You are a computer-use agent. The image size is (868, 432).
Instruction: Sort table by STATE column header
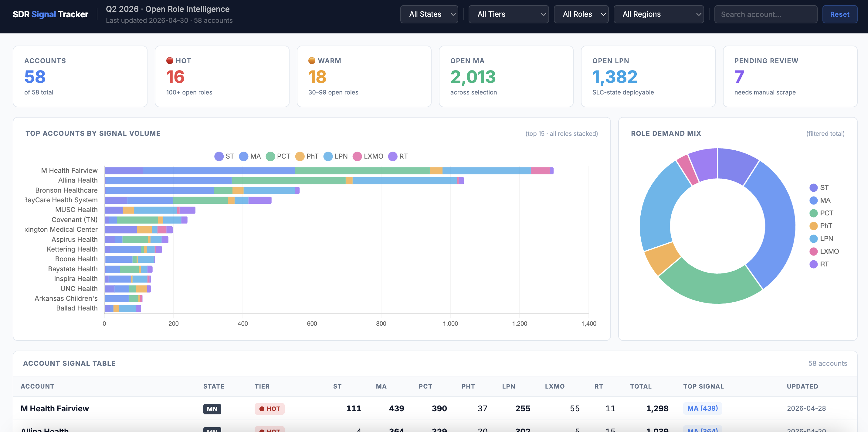click(x=214, y=386)
